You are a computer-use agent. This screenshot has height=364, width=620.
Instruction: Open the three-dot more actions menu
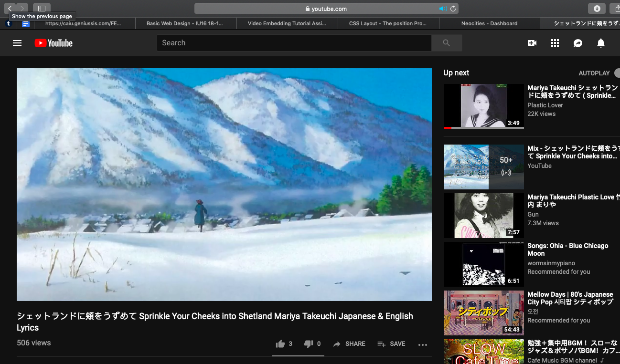pos(423,344)
